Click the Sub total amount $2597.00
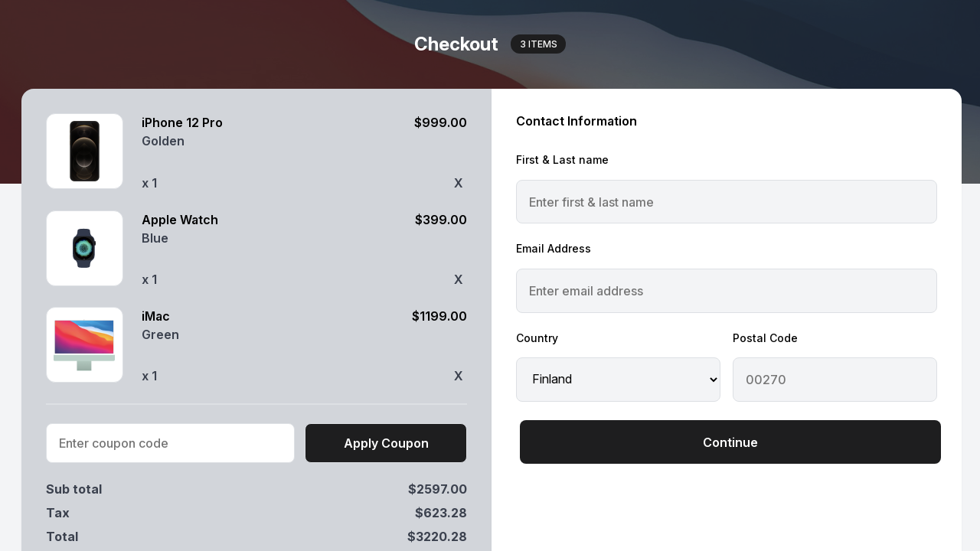980x551 pixels. (437, 489)
